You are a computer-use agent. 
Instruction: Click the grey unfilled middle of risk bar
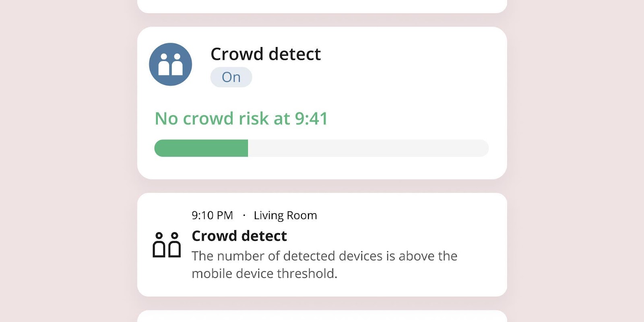click(x=362, y=148)
